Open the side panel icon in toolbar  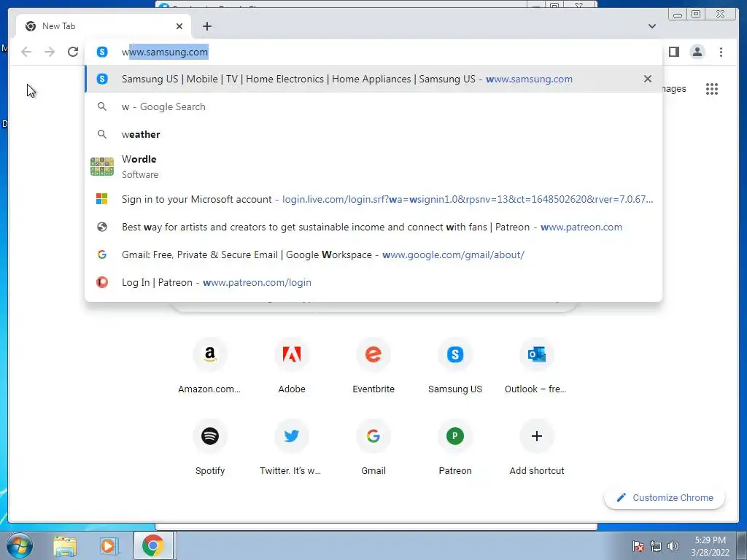point(673,52)
